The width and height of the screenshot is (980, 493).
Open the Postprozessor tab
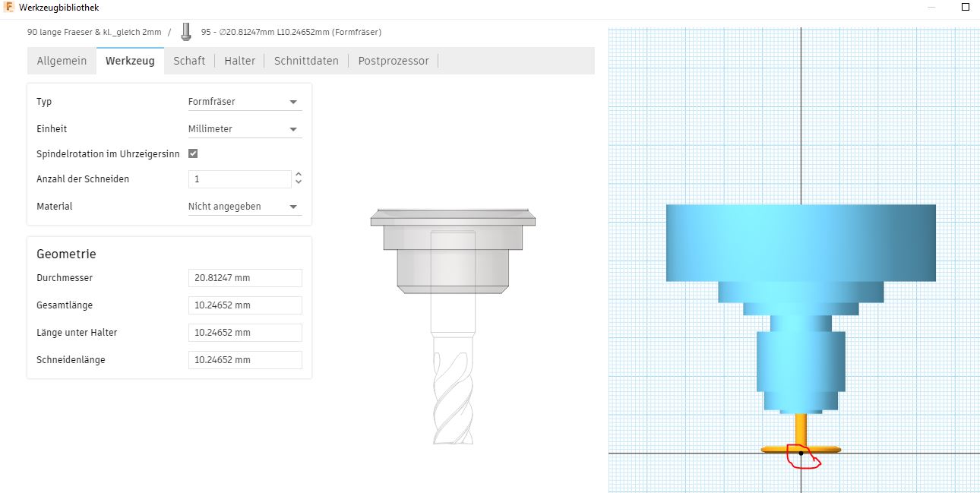tap(394, 61)
